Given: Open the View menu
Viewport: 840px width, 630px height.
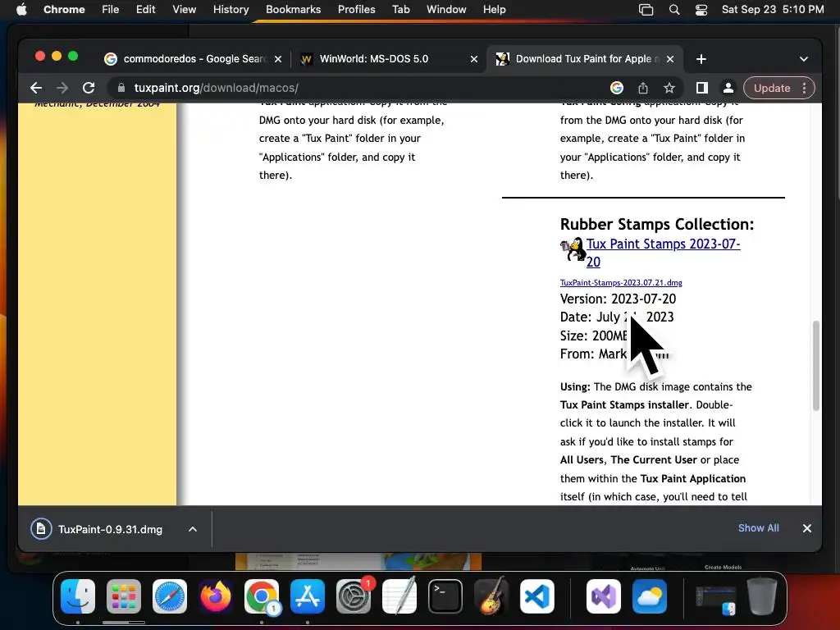Looking at the screenshot, I should tap(185, 10).
